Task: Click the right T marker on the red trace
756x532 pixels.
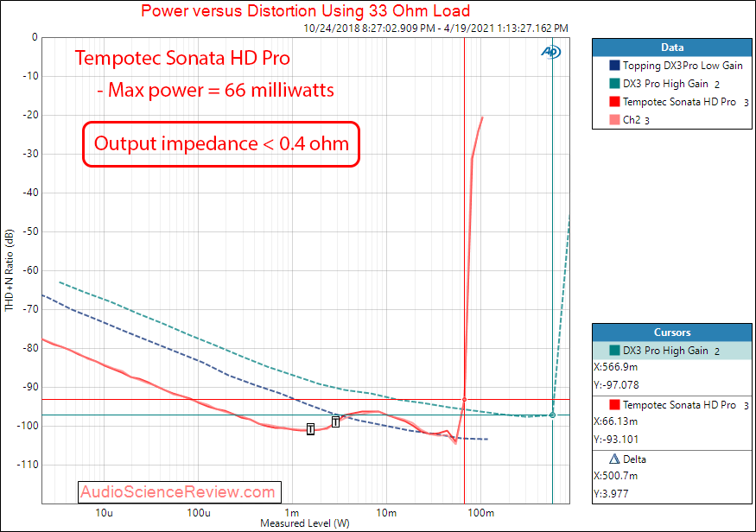Action: click(335, 422)
